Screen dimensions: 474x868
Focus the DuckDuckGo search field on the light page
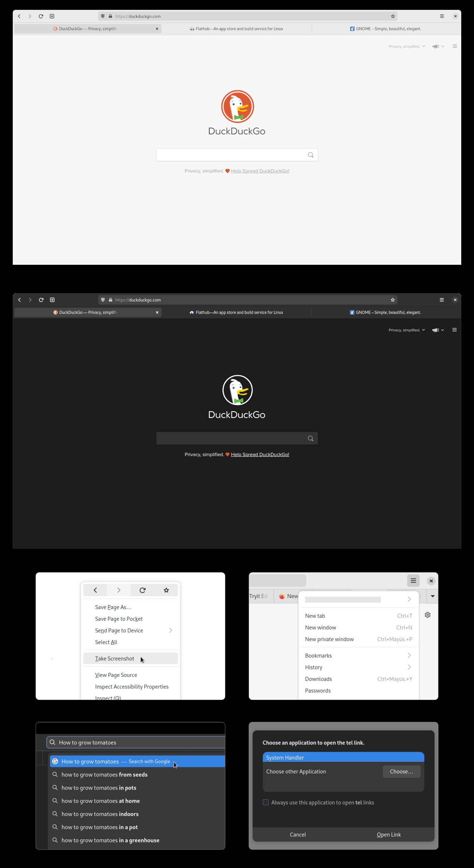237,155
